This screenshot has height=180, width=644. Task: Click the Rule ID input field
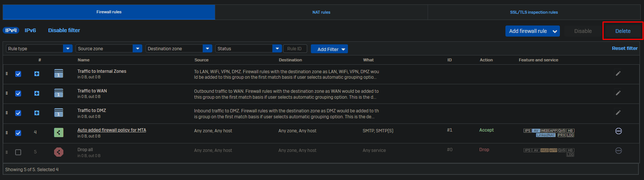click(x=295, y=49)
